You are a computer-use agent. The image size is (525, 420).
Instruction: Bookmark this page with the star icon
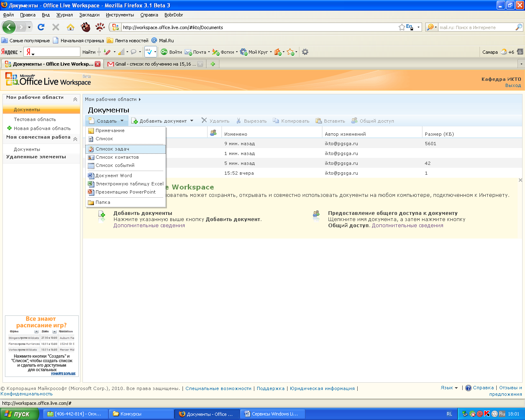[x=402, y=27]
